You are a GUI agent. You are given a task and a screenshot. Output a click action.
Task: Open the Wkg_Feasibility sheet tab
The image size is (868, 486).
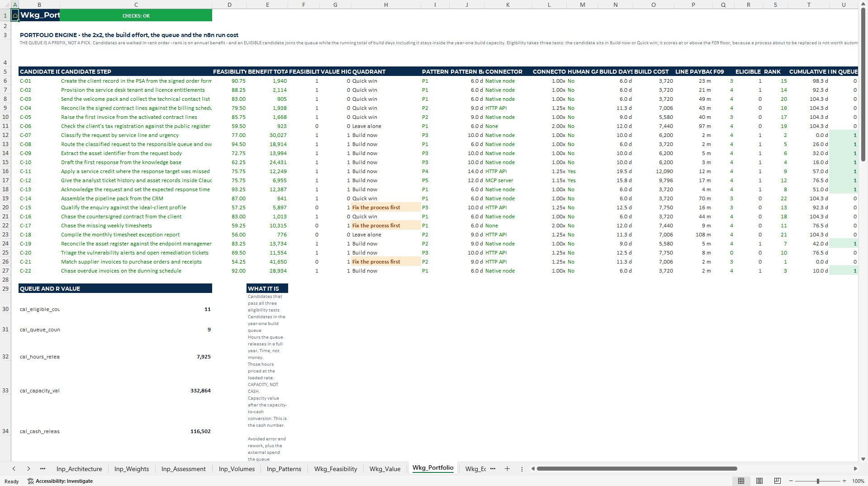336,469
